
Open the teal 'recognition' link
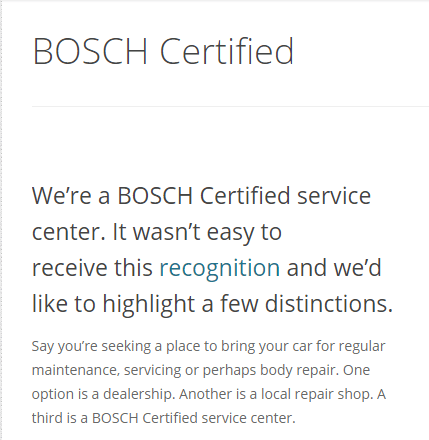tap(220, 268)
